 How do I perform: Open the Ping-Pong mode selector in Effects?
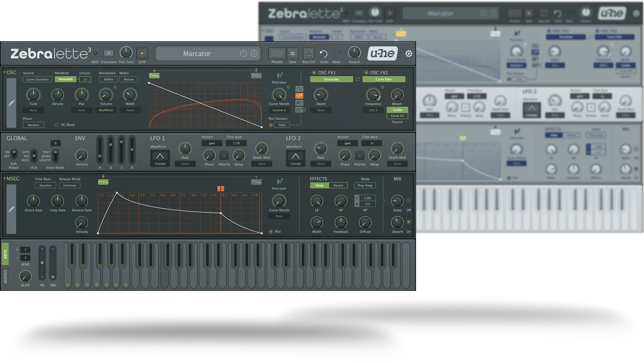(x=365, y=185)
